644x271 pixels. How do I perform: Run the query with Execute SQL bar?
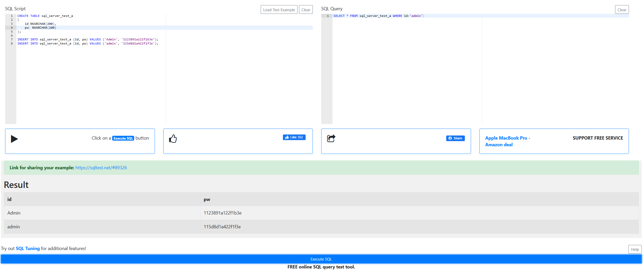pos(321,259)
